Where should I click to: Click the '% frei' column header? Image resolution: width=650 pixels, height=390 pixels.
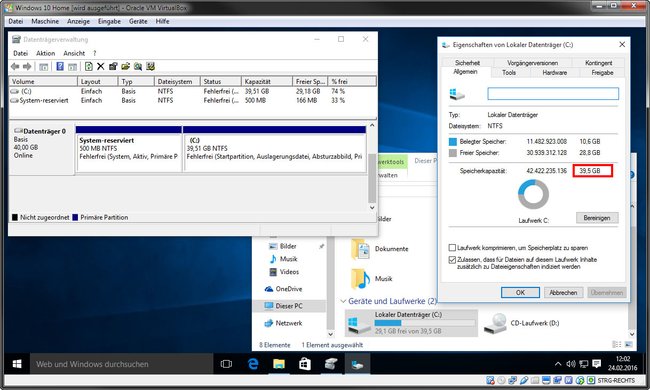pyautogui.click(x=352, y=81)
